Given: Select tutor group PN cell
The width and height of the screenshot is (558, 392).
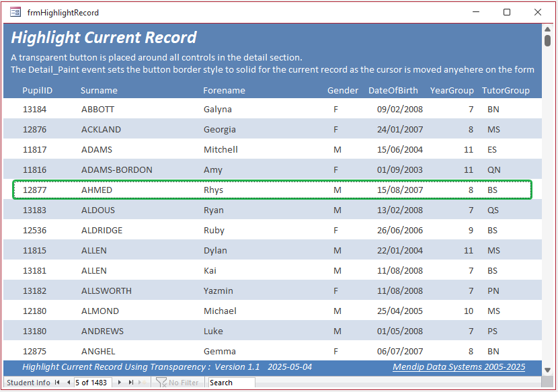Looking at the screenshot, I should pyautogui.click(x=493, y=291).
